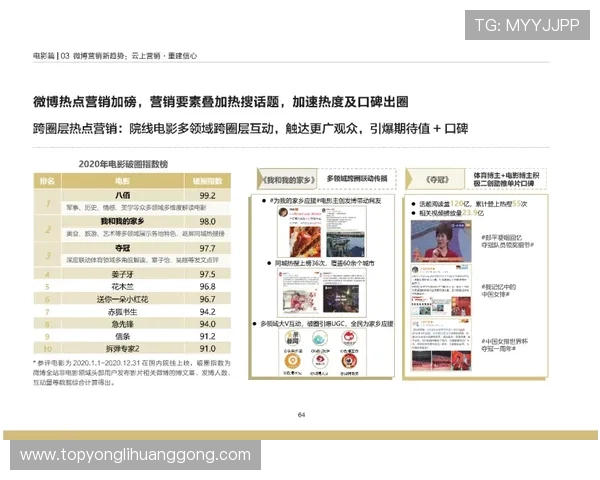Open the night city lights thumbnail
The height and width of the screenshot is (480, 600).
341,299
